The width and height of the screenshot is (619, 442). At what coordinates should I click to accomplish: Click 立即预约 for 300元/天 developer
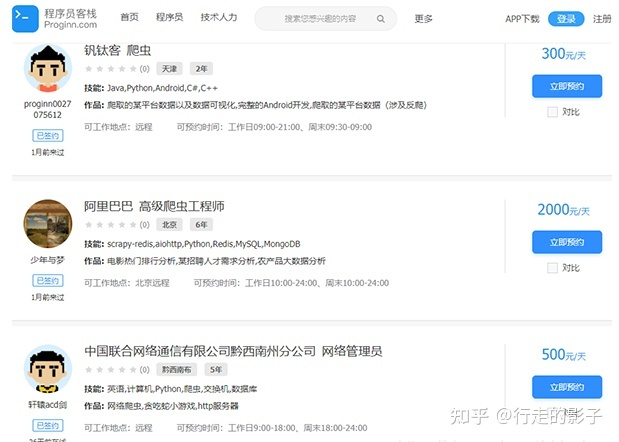click(x=567, y=86)
